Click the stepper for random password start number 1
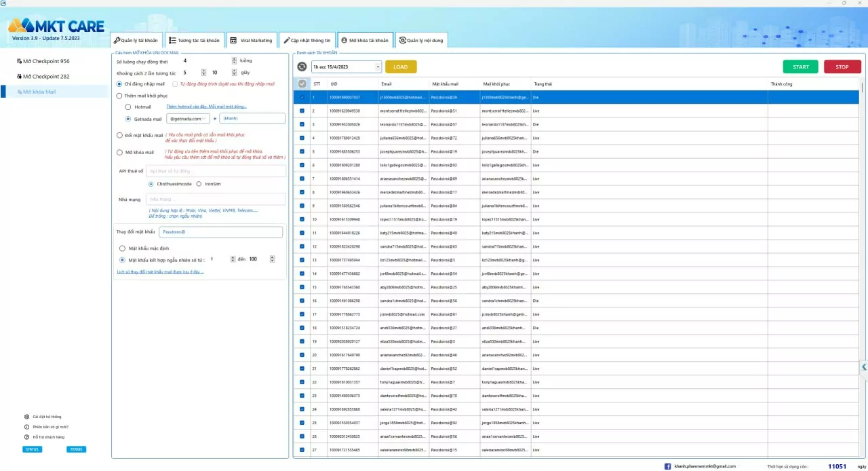Image resolution: width=868 pixels, height=471 pixels. click(233, 259)
